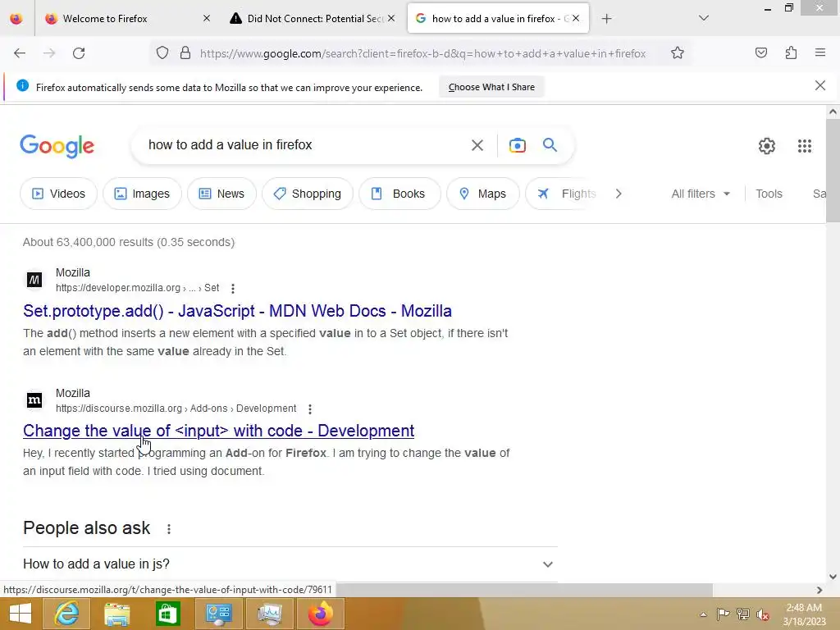Filter results by News
840x630 pixels.
(x=221, y=194)
